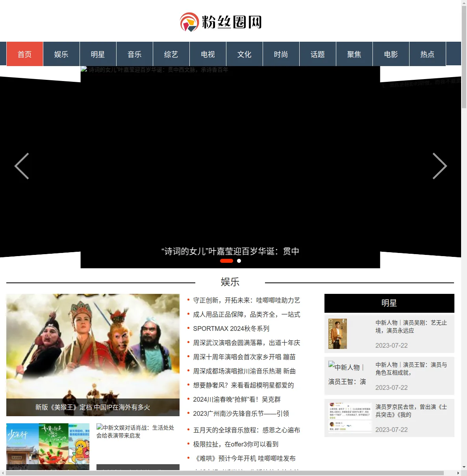Open 五月天的全球音乐旅程 article

pos(246,430)
